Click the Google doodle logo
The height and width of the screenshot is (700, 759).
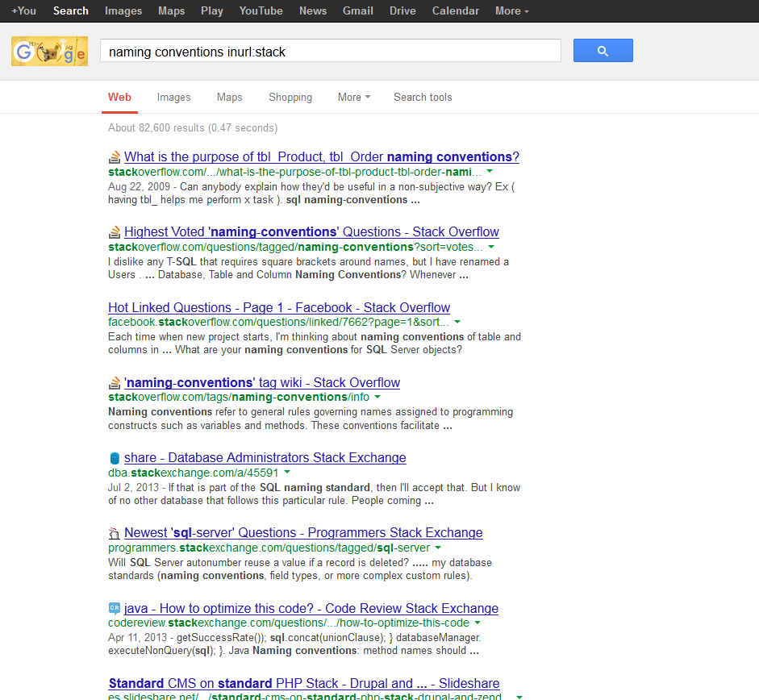tap(49, 51)
